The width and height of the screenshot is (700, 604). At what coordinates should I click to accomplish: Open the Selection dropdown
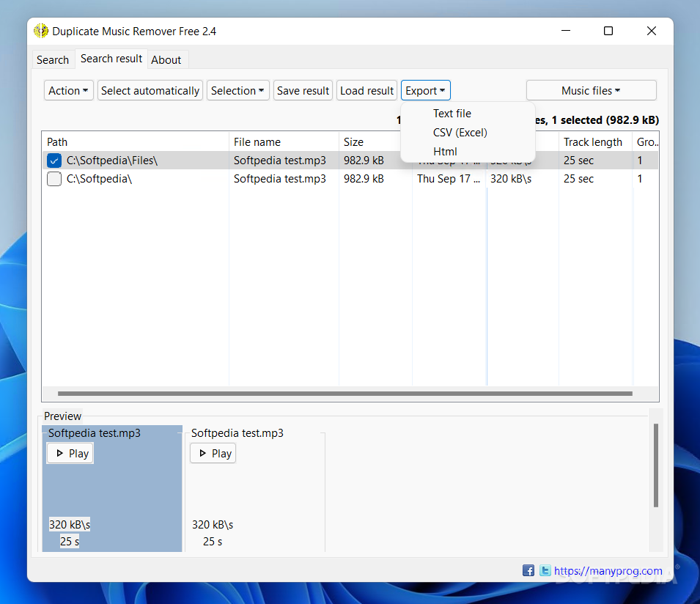pos(238,91)
